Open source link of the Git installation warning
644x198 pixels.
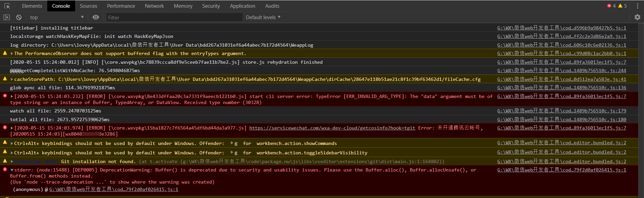(x=561, y=161)
